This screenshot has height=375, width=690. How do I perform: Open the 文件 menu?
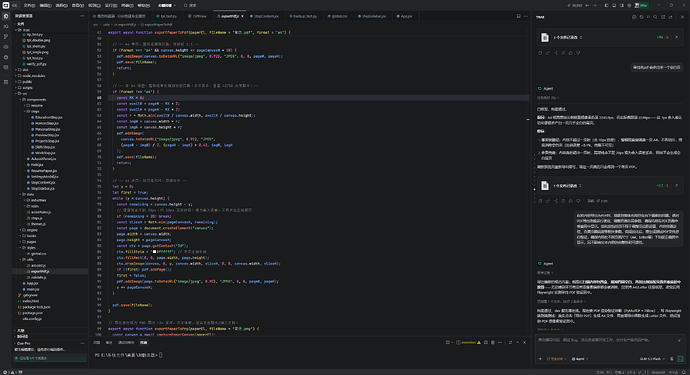29,5
